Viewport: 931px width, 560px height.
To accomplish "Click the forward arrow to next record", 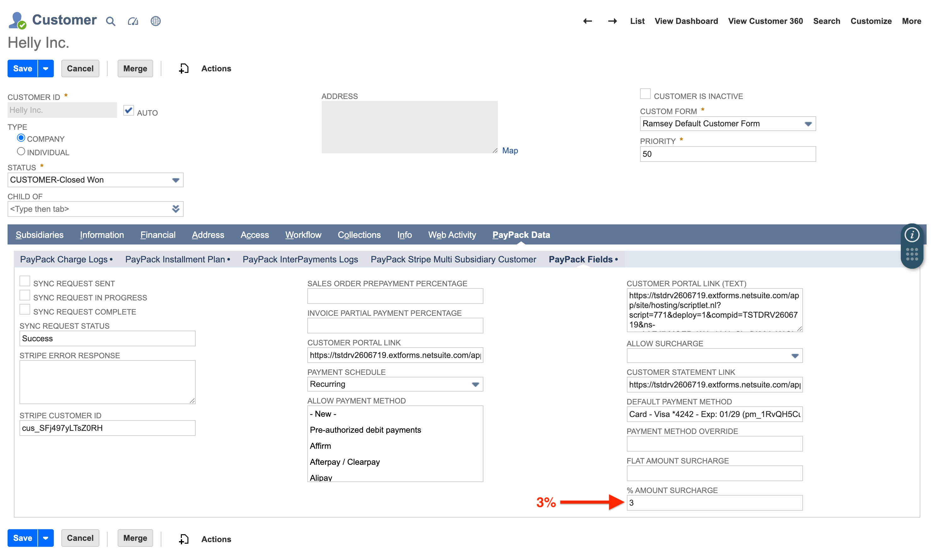I will pyautogui.click(x=612, y=21).
